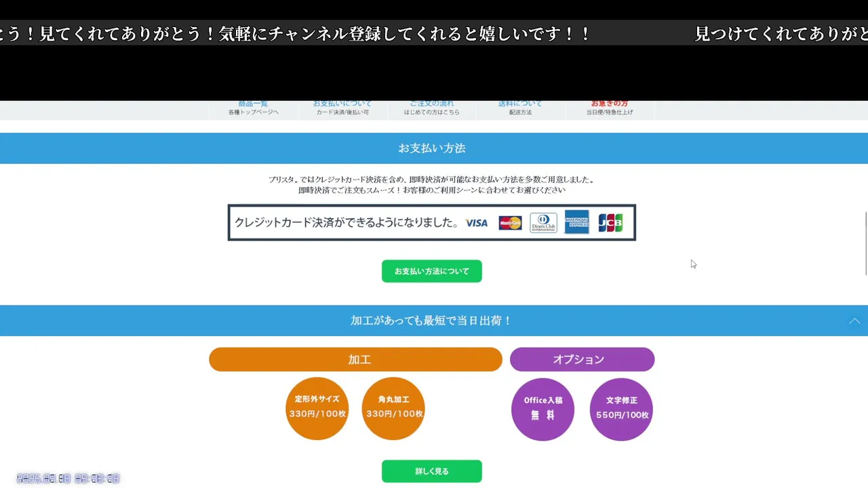Click the green お支払い方法について button
Screen dimensions: 868x488
(432, 271)
